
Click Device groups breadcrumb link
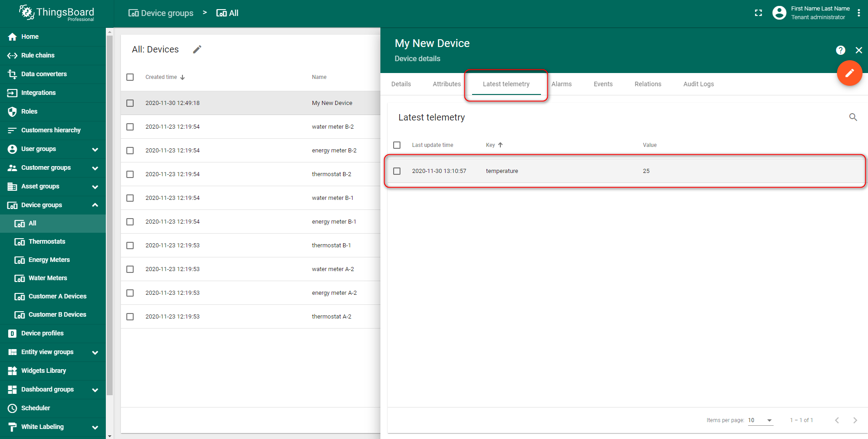point(161,13)
